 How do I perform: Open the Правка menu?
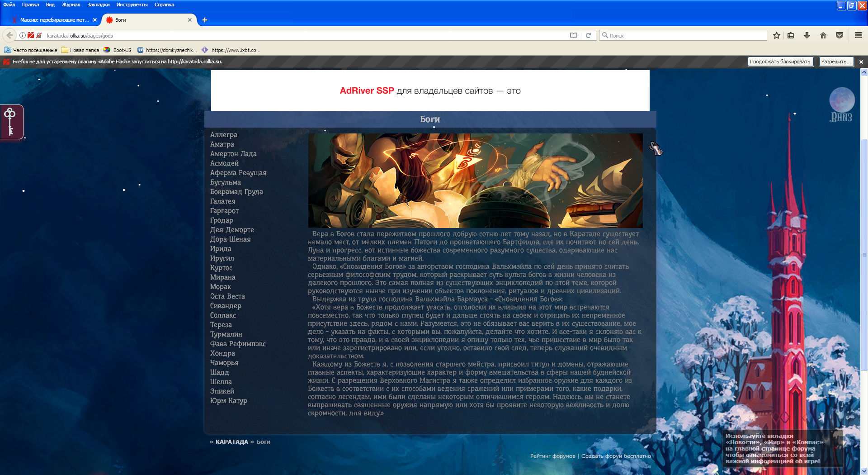[x=30, y=5]
